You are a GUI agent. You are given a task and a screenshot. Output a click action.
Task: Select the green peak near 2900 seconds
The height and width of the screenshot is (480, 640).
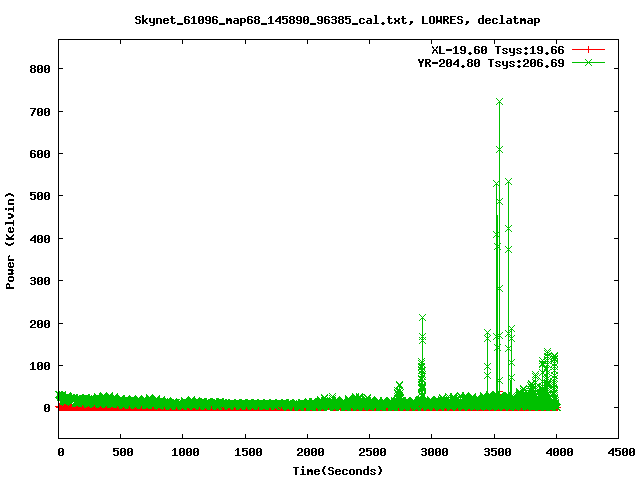click(x=422, y=318)
